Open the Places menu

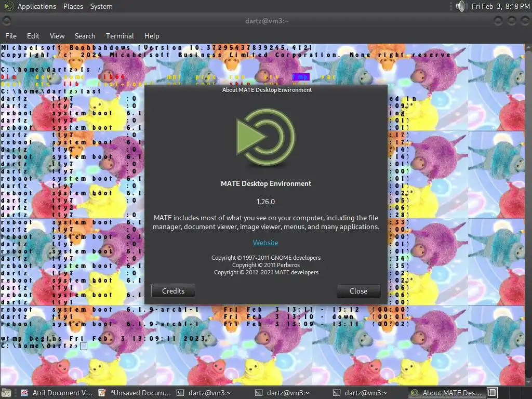73,6
